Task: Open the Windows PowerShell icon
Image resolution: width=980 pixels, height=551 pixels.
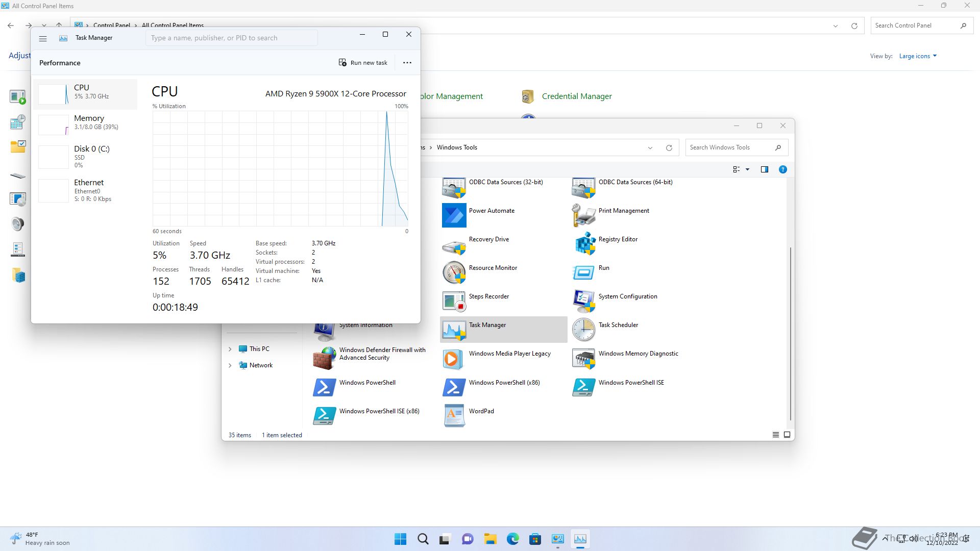Action: 324,387
